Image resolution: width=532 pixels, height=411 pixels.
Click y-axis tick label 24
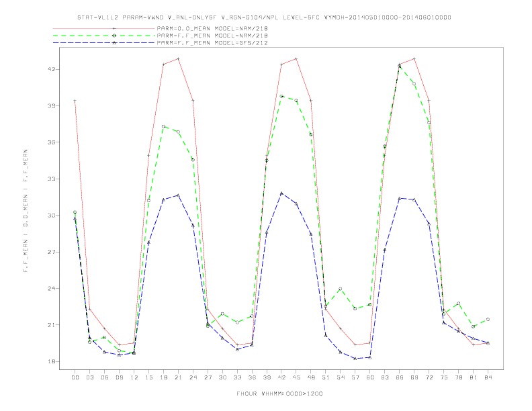(51, 289)
